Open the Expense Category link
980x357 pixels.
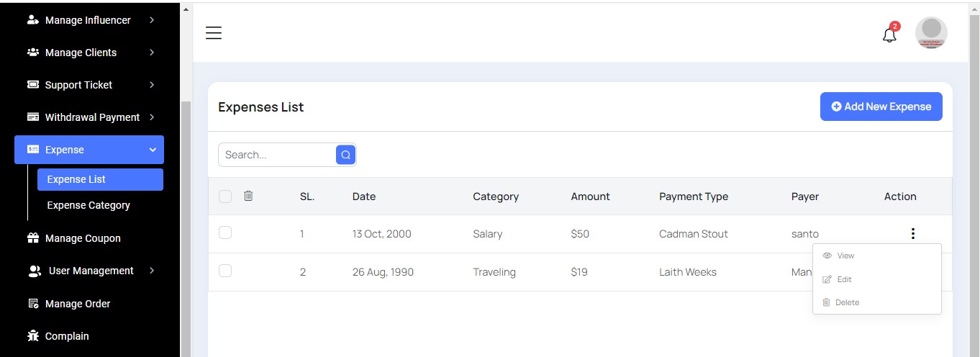click(89, 205)
